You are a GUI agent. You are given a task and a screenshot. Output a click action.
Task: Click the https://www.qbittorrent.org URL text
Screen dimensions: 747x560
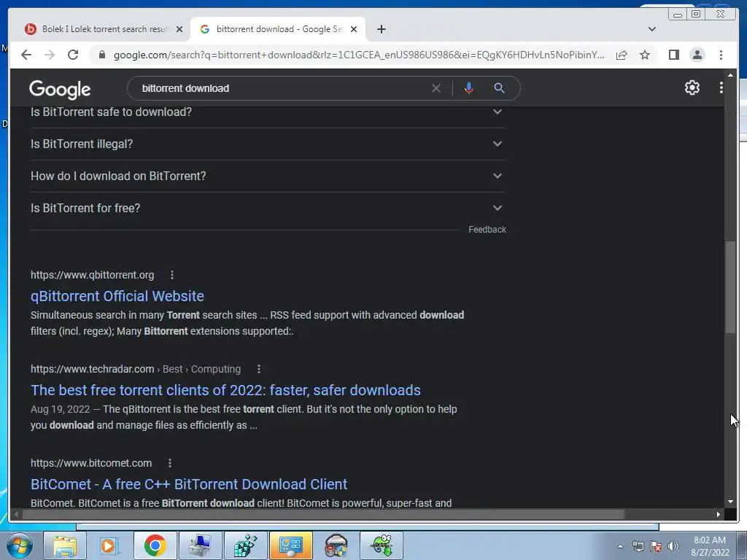pyautogui.click(x=93, y=275)
